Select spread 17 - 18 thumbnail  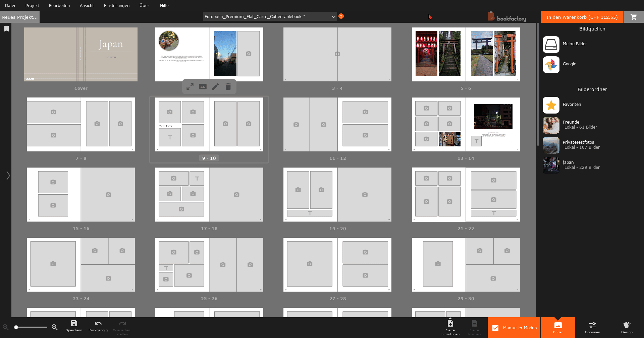tap(209, 195)
